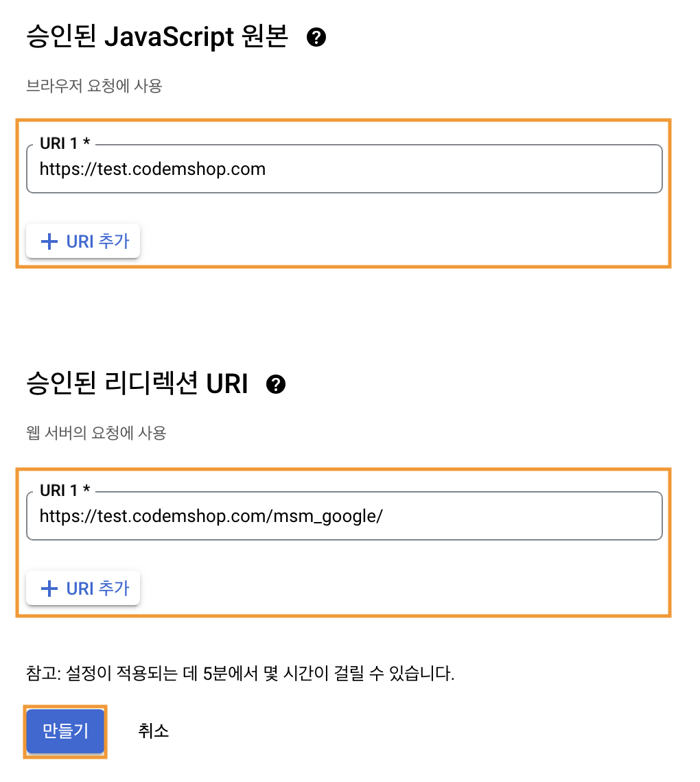Viewport: 700px width, 782px height.
Task: Click URI 1 label of JavaScript origin
Action: click(65, 143)
